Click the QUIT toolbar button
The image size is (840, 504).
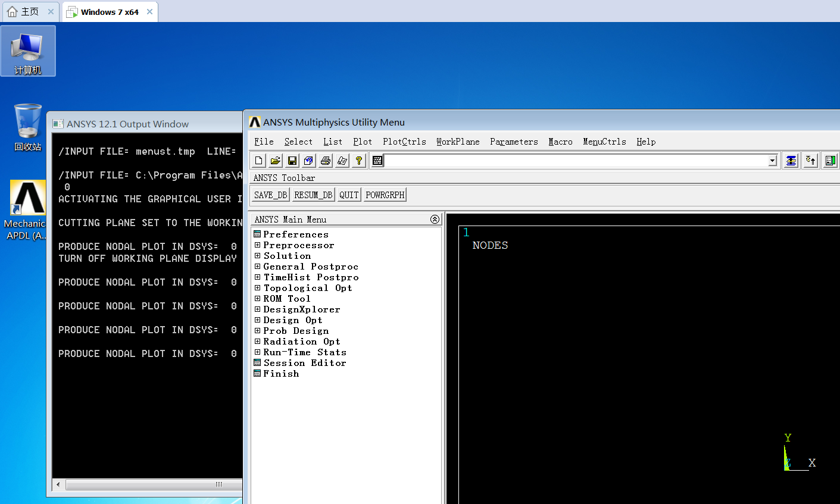349,195
